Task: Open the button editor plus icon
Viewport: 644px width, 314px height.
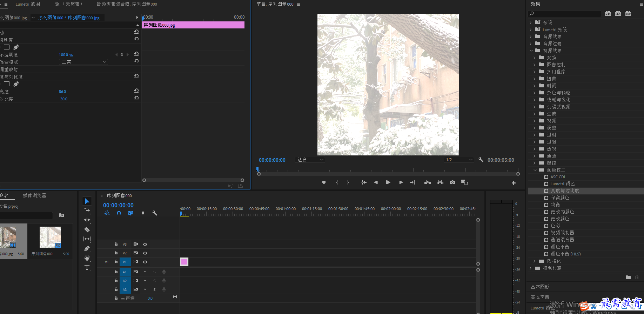Action: click(x=514, y=183)
